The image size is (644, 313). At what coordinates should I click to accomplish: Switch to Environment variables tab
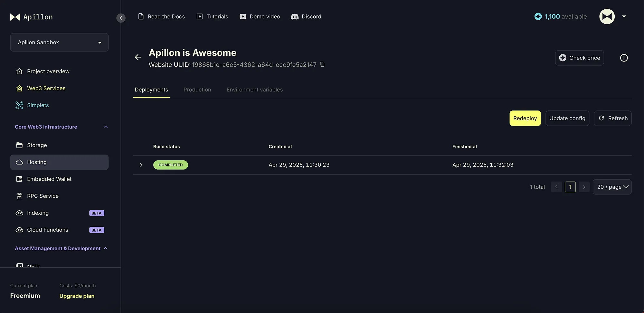255,90
